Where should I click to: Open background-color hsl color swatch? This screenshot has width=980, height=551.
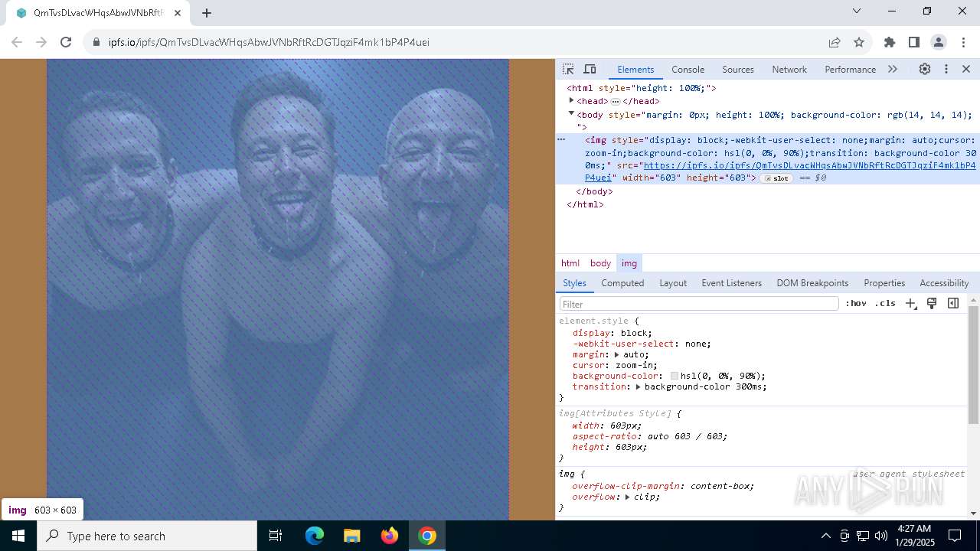point(675,376)
